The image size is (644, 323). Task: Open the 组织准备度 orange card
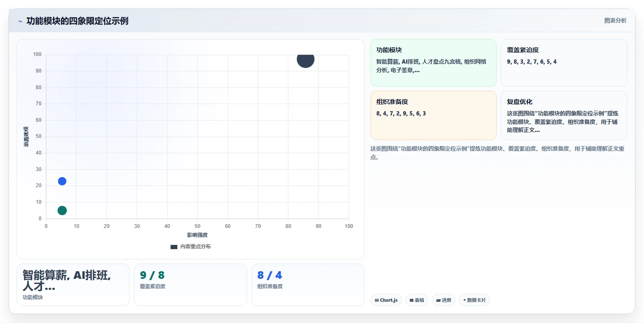click(433, 115)
